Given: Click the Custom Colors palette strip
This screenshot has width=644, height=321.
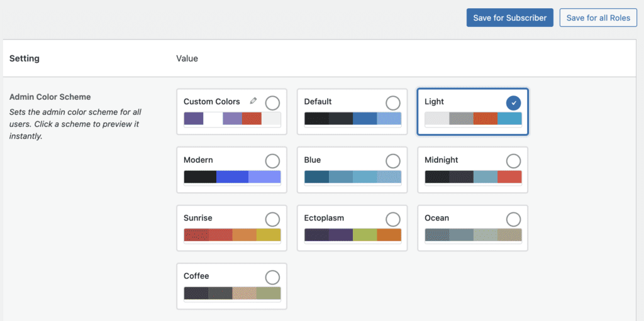Looking at the screenshot, I should coord(232,119).
